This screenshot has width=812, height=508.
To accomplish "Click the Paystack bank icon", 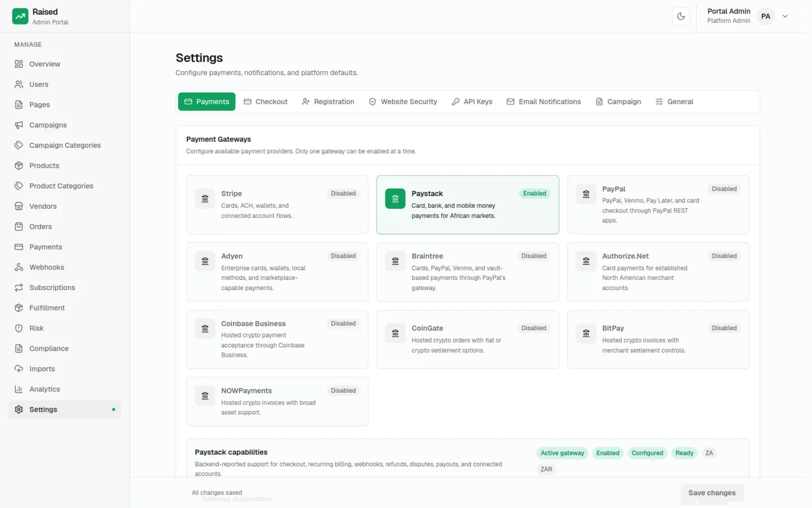I will 395,199.
